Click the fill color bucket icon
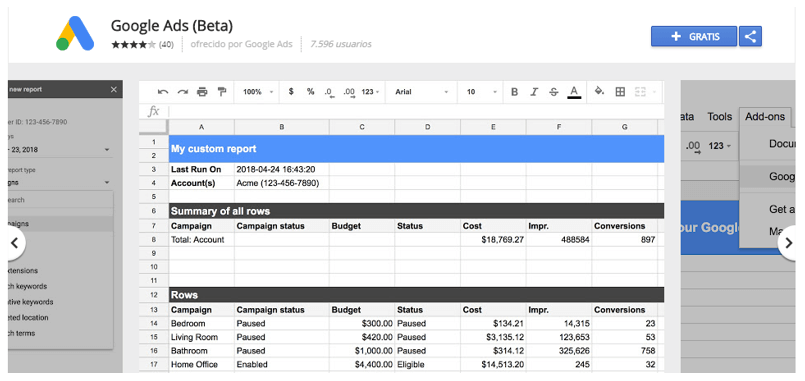The height and width of the screenshot is (381, 805). 599,91
